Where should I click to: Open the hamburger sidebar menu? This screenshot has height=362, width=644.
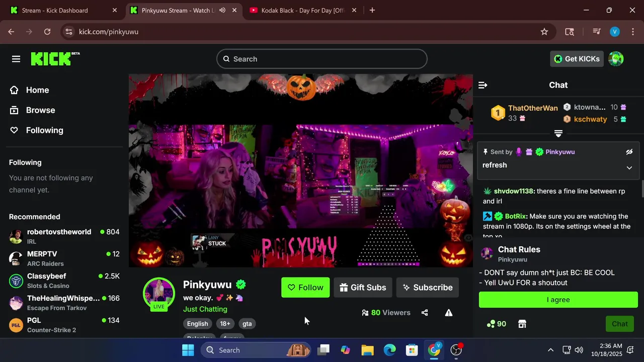pos(16,59)
